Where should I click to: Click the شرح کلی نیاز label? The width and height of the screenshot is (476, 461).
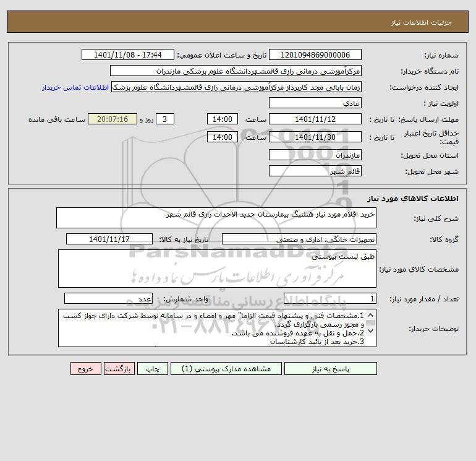[436, 218]
